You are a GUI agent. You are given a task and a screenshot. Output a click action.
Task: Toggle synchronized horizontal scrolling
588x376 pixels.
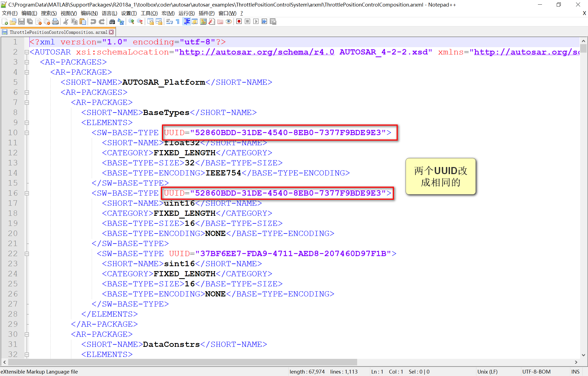[159, 22]
